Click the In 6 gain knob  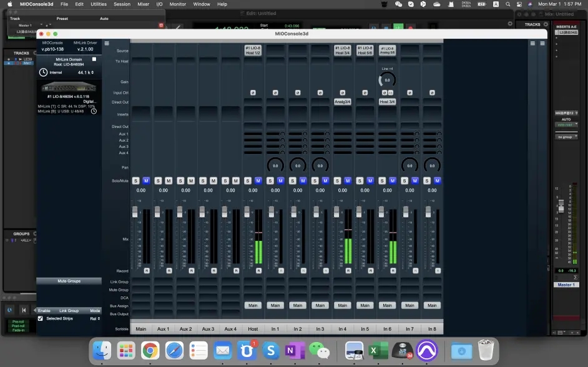point(387,80)
